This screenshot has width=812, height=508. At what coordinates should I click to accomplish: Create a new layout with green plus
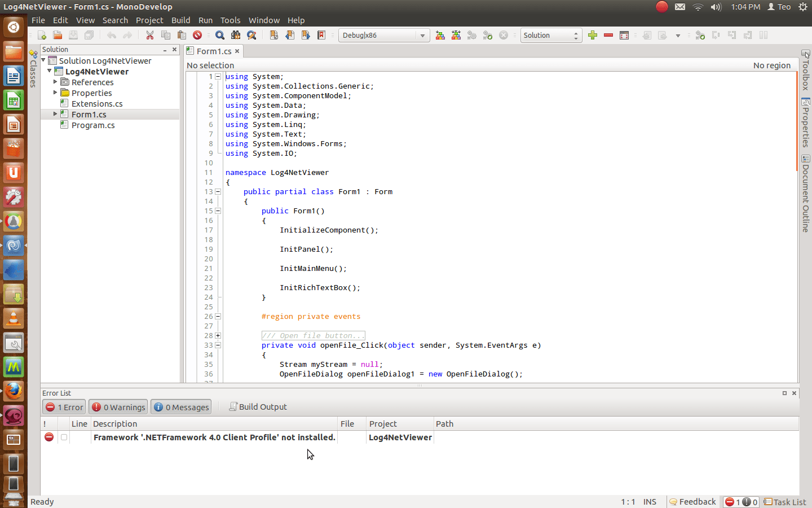pyautogui.click(x=593, y=35)
